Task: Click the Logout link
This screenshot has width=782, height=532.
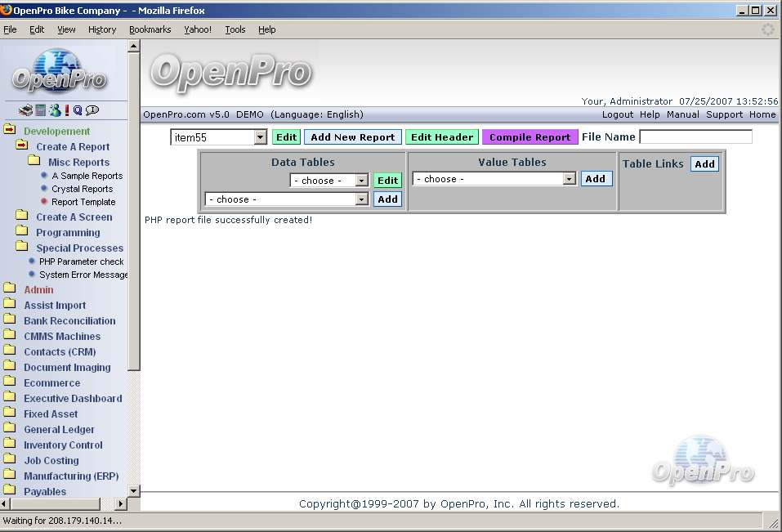Action: [x=617, y=114]
